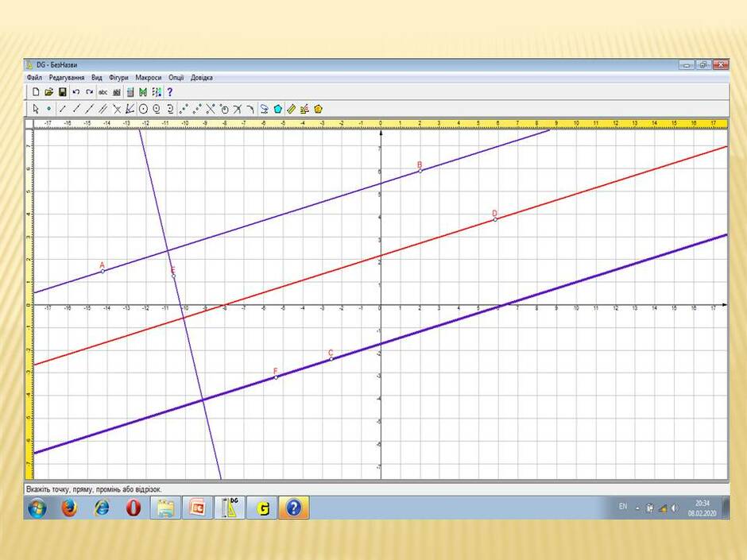Click the colored dots grid settings icon
The image size is (747, 560).
(x=157, y=92)
